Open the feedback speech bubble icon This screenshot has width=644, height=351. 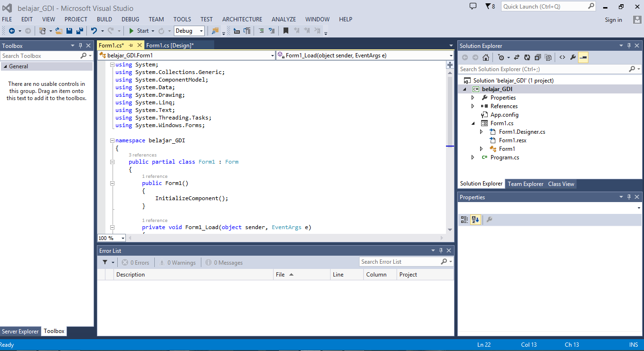(473, 6)
